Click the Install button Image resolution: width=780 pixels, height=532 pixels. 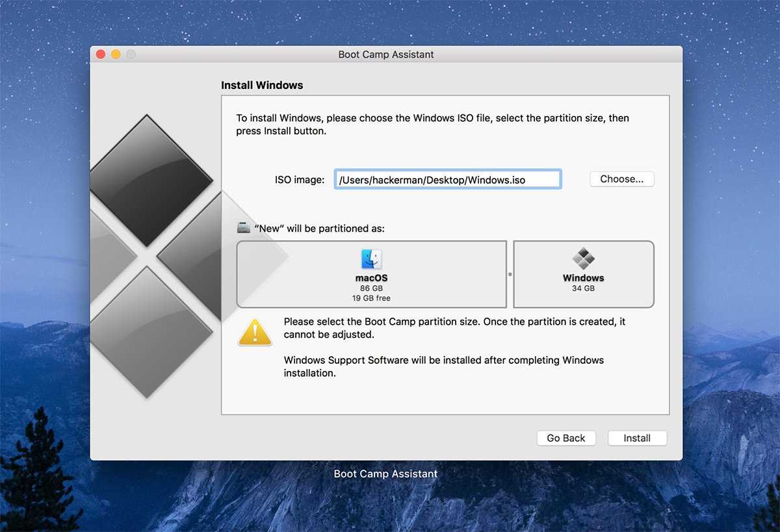[x=637, y=438]
